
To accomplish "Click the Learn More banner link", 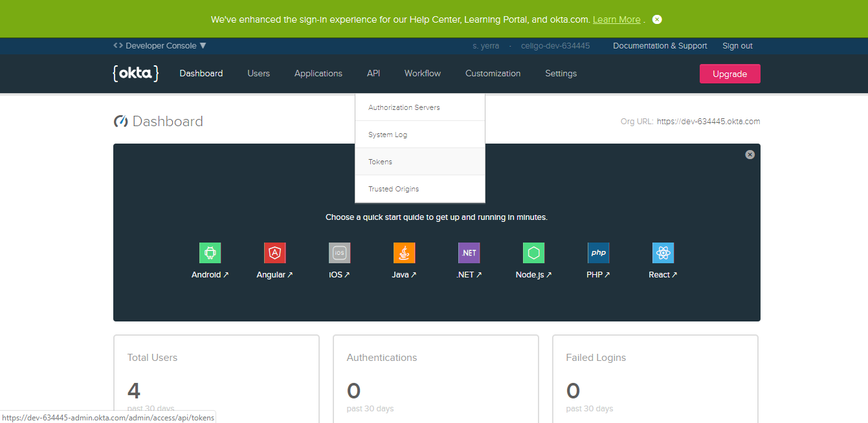I will pos(616,19).
